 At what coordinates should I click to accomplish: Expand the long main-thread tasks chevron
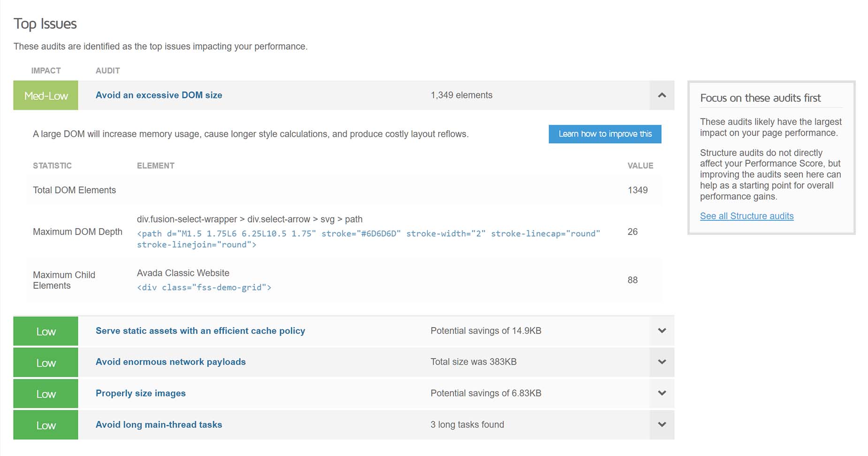[x=662, y=425]
